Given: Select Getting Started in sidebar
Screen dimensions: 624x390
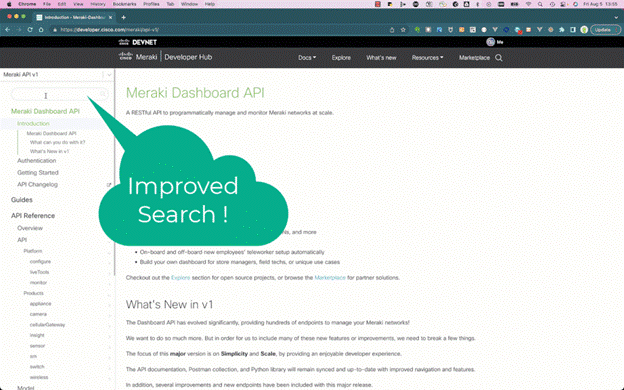Looking at the screenshot, I should tap(38, 173).
